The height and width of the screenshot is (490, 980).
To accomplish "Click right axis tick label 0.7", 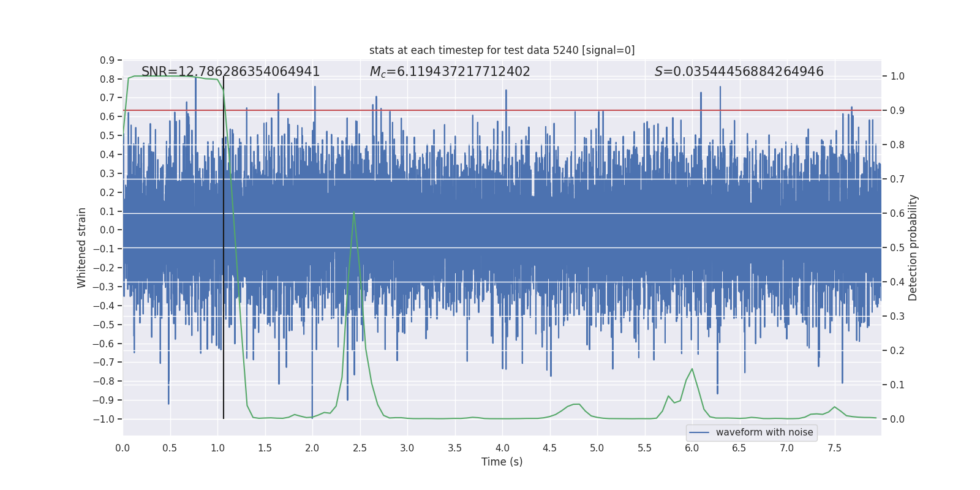I will click(x=897, y=179).
